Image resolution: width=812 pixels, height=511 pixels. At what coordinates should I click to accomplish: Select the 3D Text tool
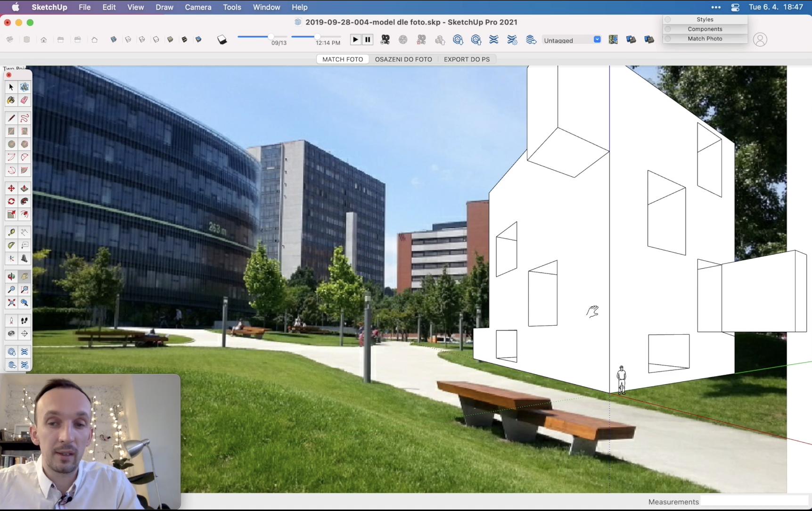[25, 259]
